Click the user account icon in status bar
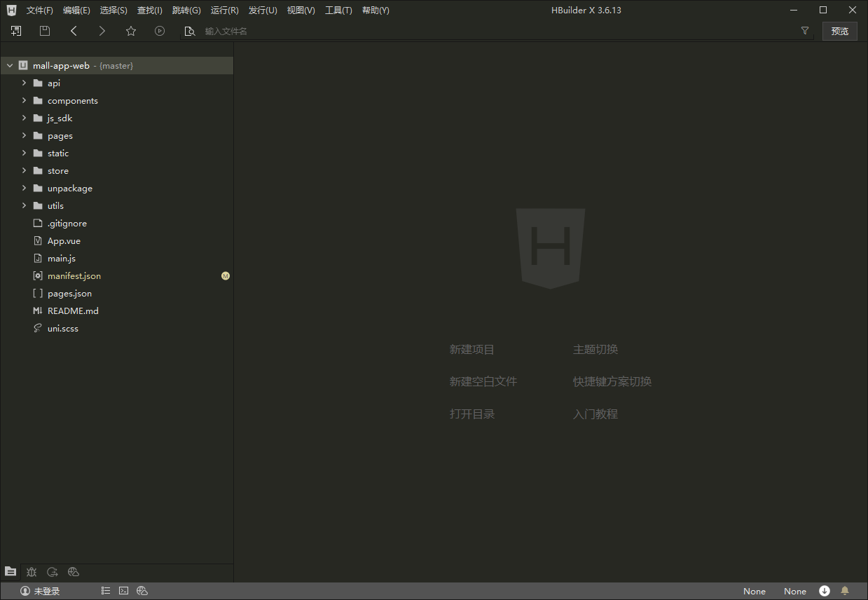This screenshot has width=868, height=600. pos(25,591)
